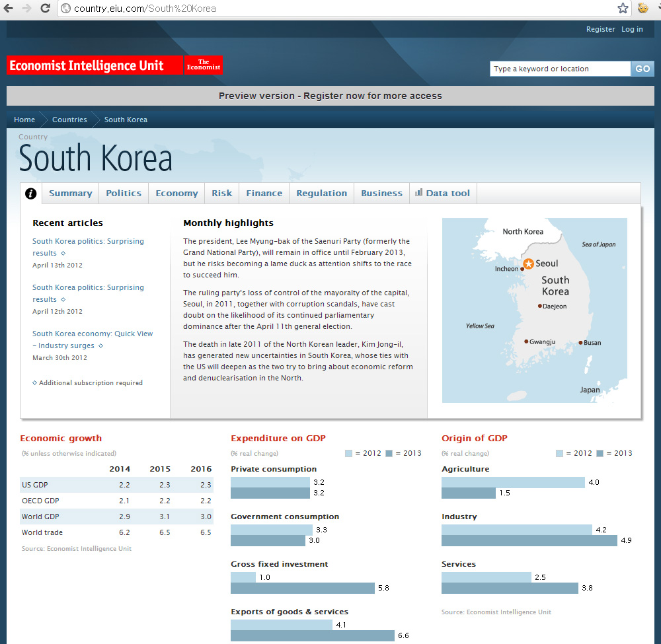This screenshot has height=644, width=661.
Task: Click the 'Preview version - Register now' banner
Action: pos(330,96)
